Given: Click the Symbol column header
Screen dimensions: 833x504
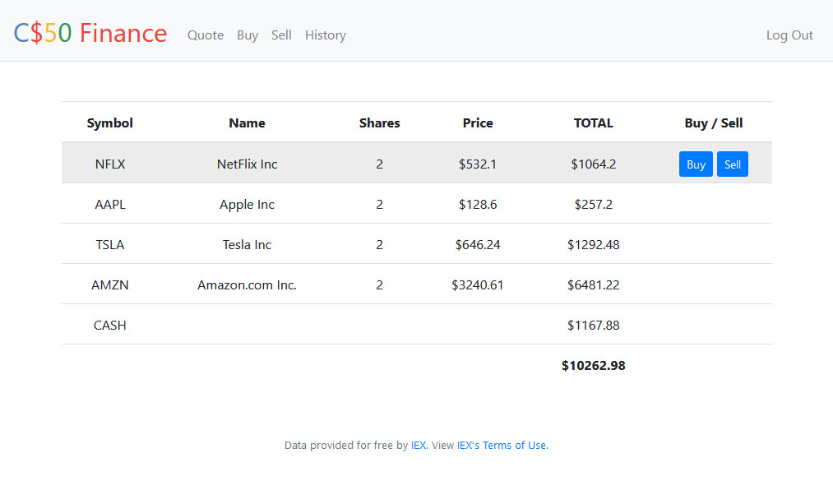Looking at the screenshot, I should point(110,123).
